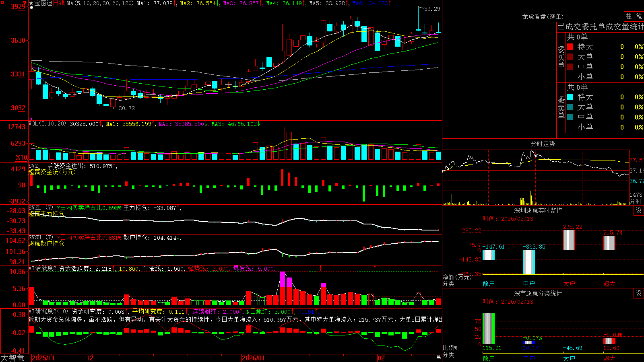Click the 设 settings icon for 深圳超赢实时监控
The image size is (644, 362).
(x=639, y=210)
